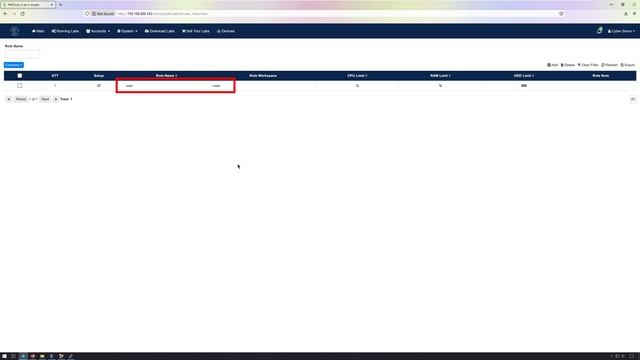Image resolution: width=640 pixels, height=360 pixels.
Task: Bookmark page using star icon
Action: tap(561, 13)
